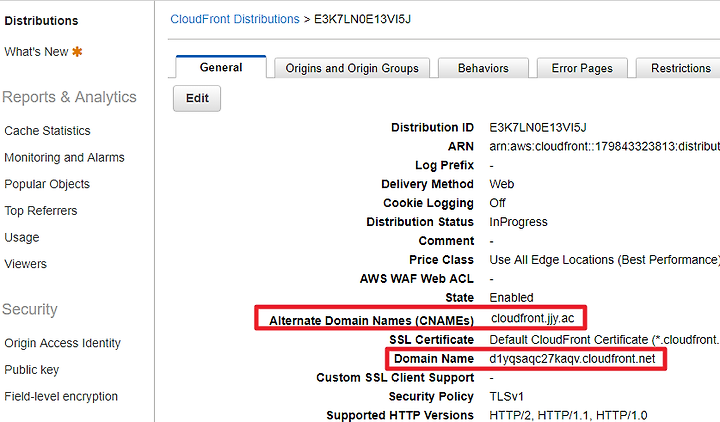Select Distribution ID value E3K7LN0E13VI5J in details
This screenshot has width=720, height=422.
(x=538, y=128)
